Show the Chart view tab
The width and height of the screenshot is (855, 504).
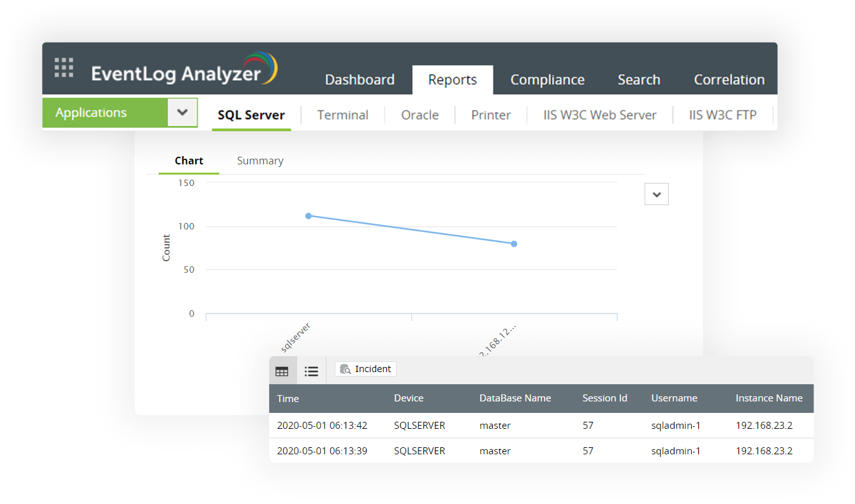pyautogui.click(x=189, y=161)
